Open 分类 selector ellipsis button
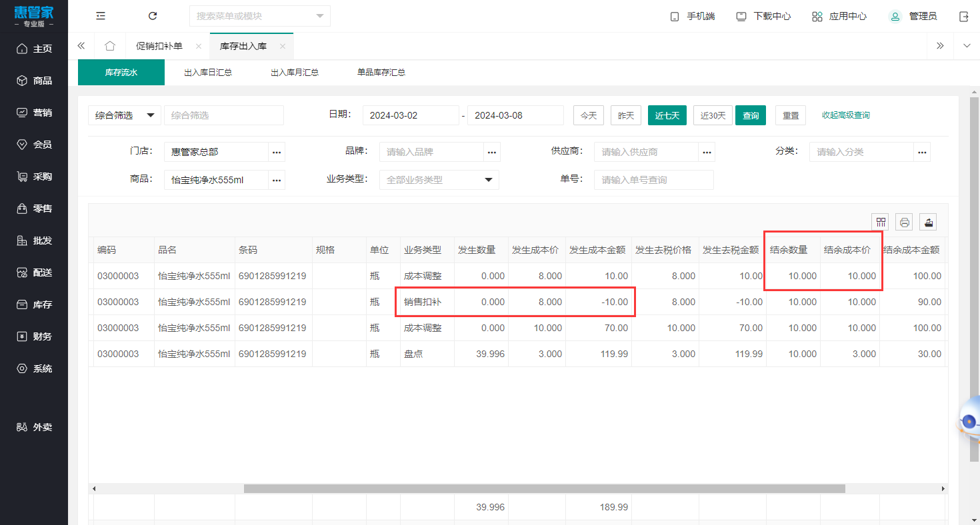Image resolution: width=980 pixels, height=525 pixels. tap(922, 152)
